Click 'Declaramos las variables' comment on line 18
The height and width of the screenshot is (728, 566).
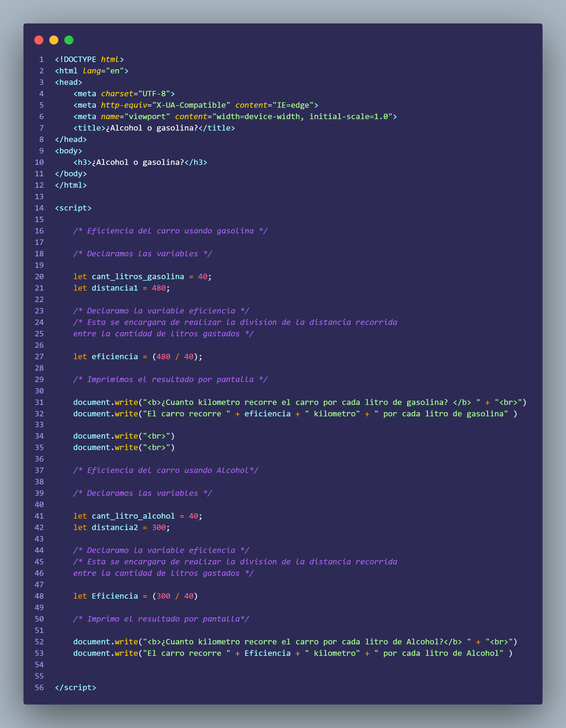[x=143, y=254]
